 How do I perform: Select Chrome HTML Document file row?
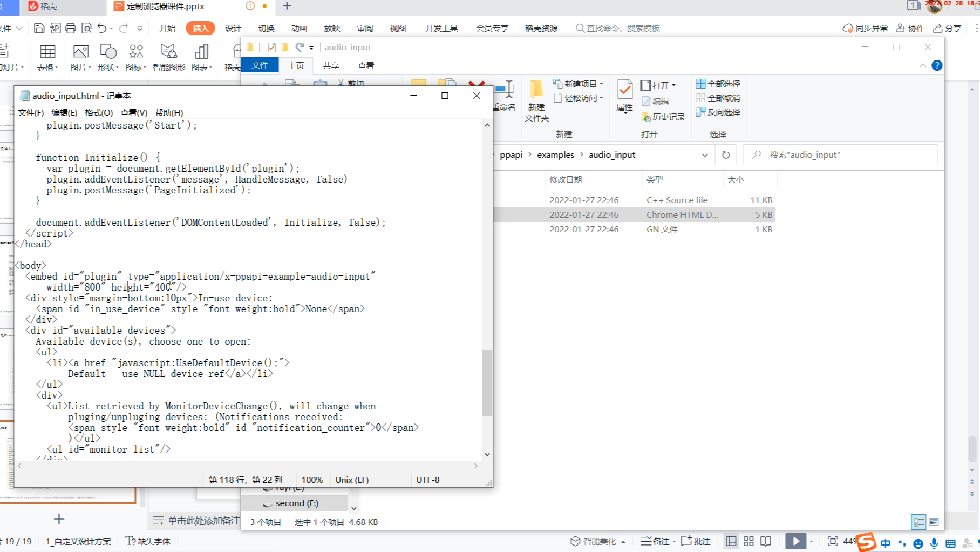point(634,214)
